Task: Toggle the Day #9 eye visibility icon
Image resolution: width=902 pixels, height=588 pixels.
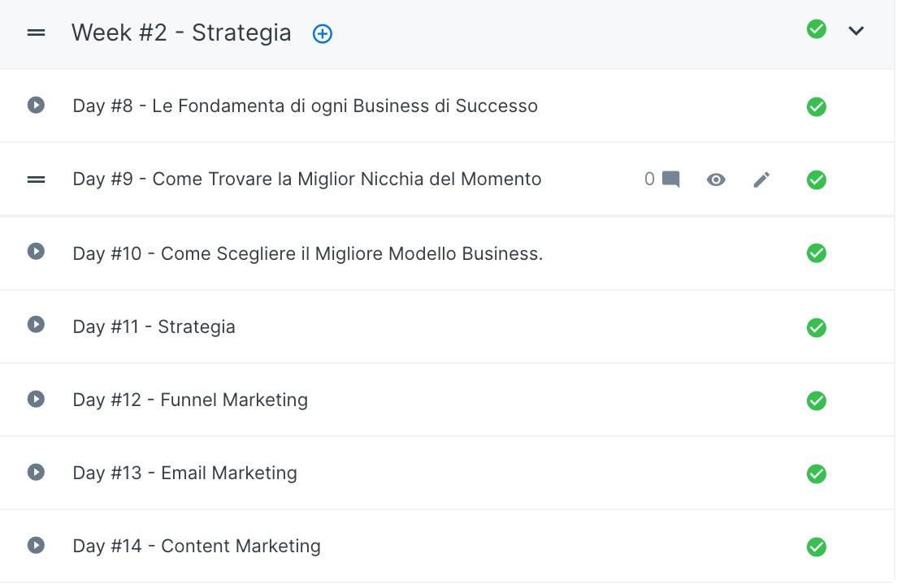Action: (x=716, y=180)
